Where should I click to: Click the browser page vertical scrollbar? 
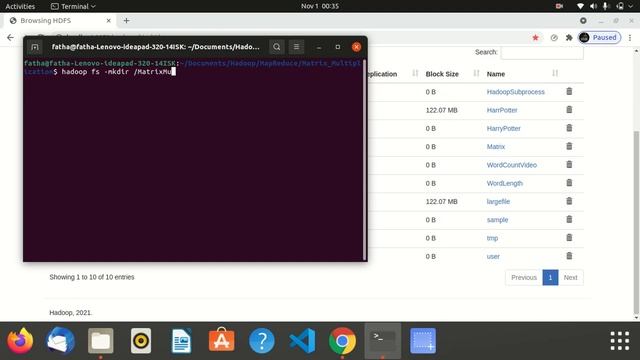pyautogui.click(x=636, y=222)
